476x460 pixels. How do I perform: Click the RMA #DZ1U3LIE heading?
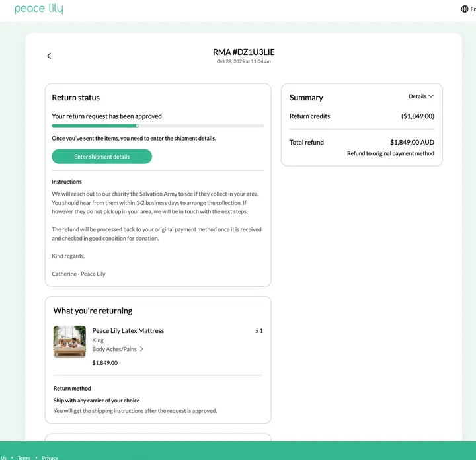pos(244,52)
